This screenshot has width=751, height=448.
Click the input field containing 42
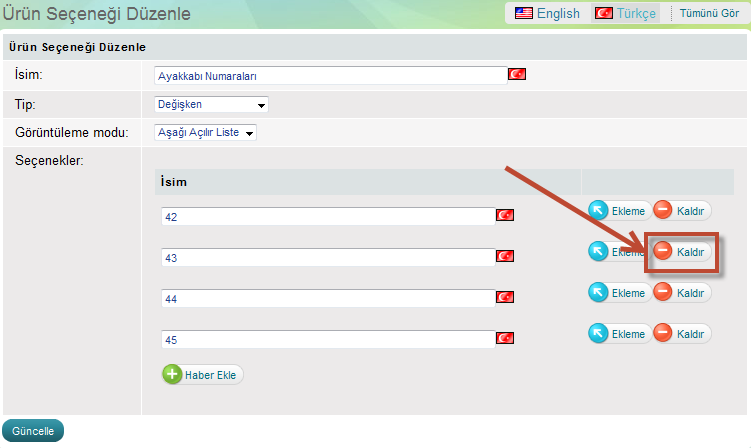[x=327, y=216]
